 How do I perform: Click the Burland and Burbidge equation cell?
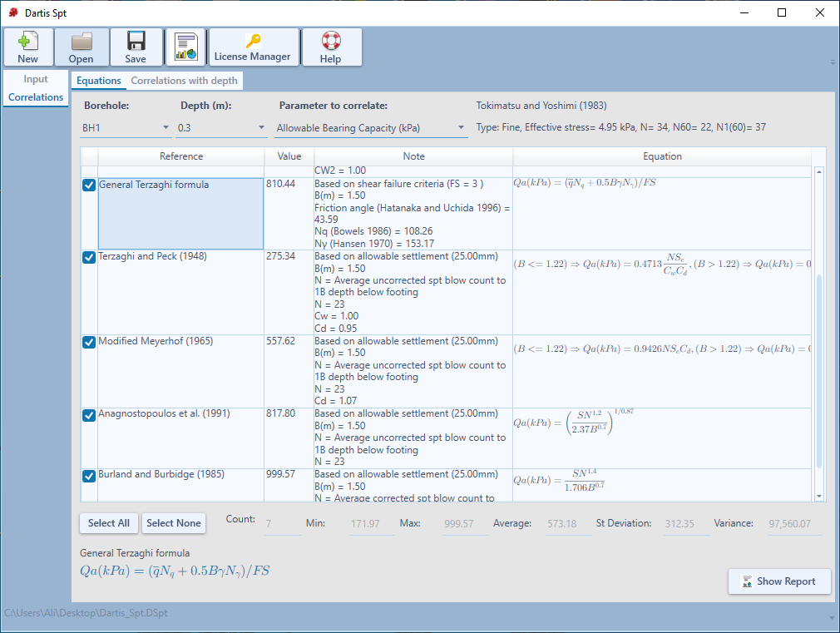click(x=662, y=485)
